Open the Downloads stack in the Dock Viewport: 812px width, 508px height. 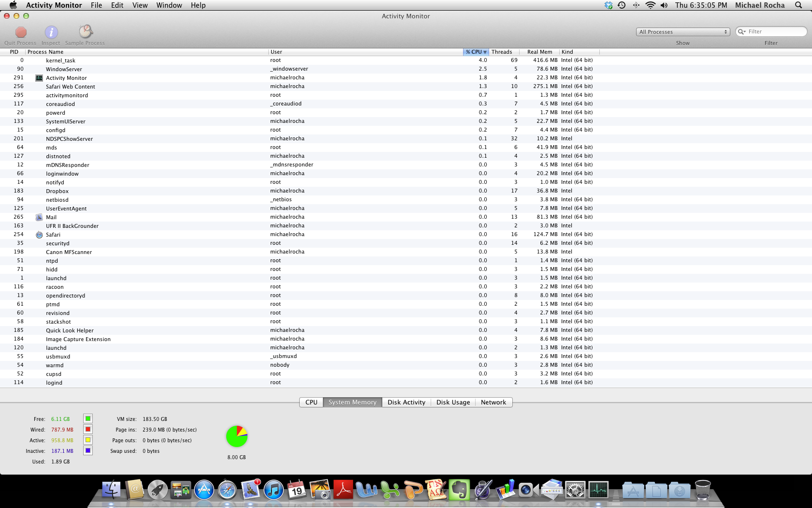point(680,490)
